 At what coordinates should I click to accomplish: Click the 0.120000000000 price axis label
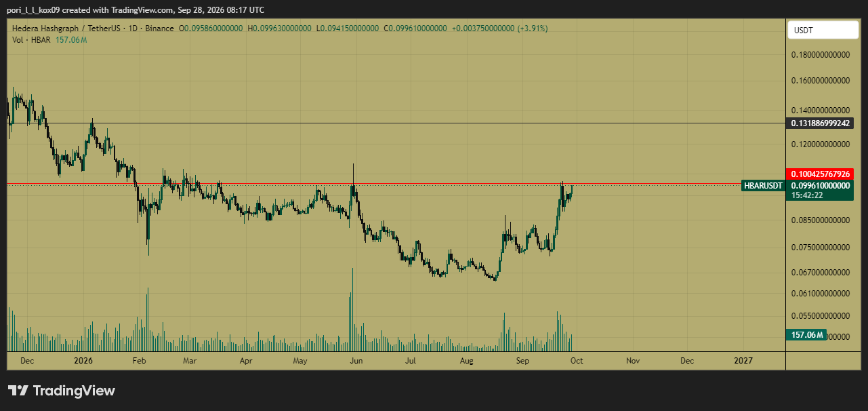pyautogui.click(x=820, y=144)
